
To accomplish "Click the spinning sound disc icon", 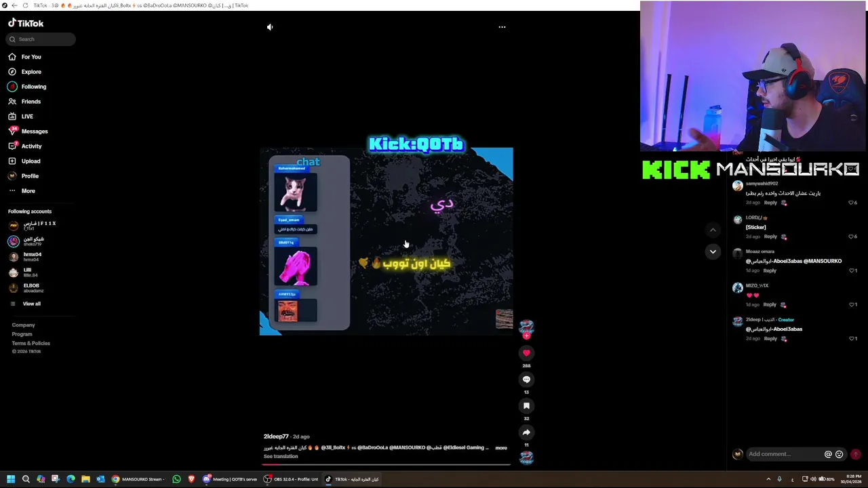I will pyautogui.click(x=526, y=458).
